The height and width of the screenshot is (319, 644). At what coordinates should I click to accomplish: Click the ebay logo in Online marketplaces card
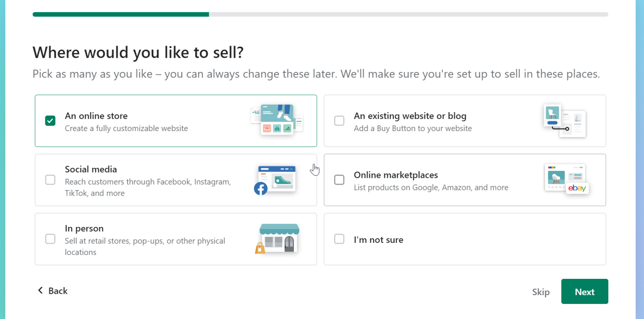coord(577,188)
